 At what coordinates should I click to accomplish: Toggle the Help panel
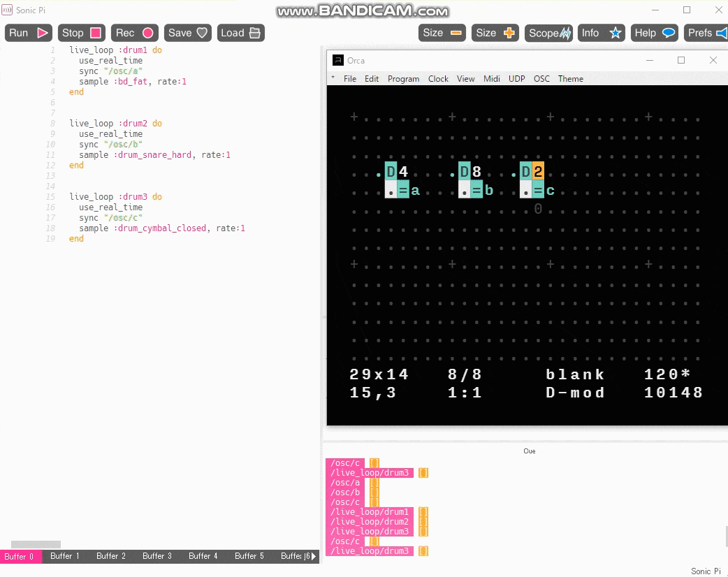coord(655,33)
